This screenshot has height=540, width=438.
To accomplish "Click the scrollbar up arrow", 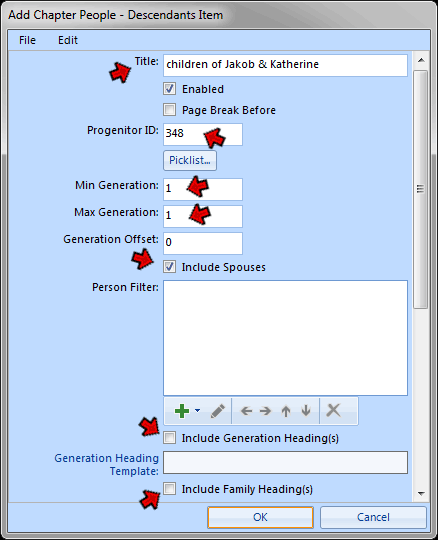I will 421,60.
